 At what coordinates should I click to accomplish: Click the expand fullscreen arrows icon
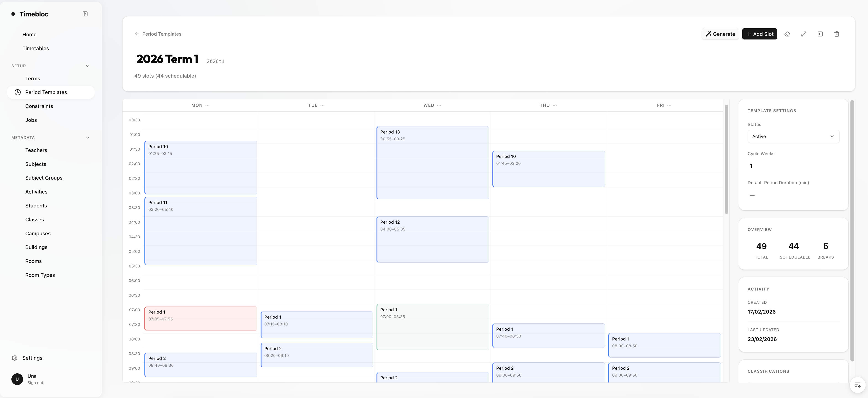point(804,34)
